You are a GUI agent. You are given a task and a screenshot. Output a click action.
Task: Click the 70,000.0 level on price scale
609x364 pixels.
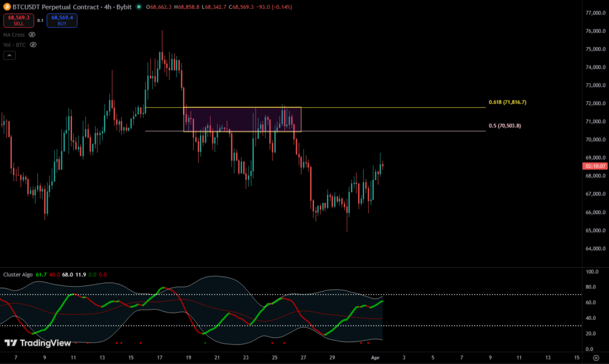click(595, 140)
